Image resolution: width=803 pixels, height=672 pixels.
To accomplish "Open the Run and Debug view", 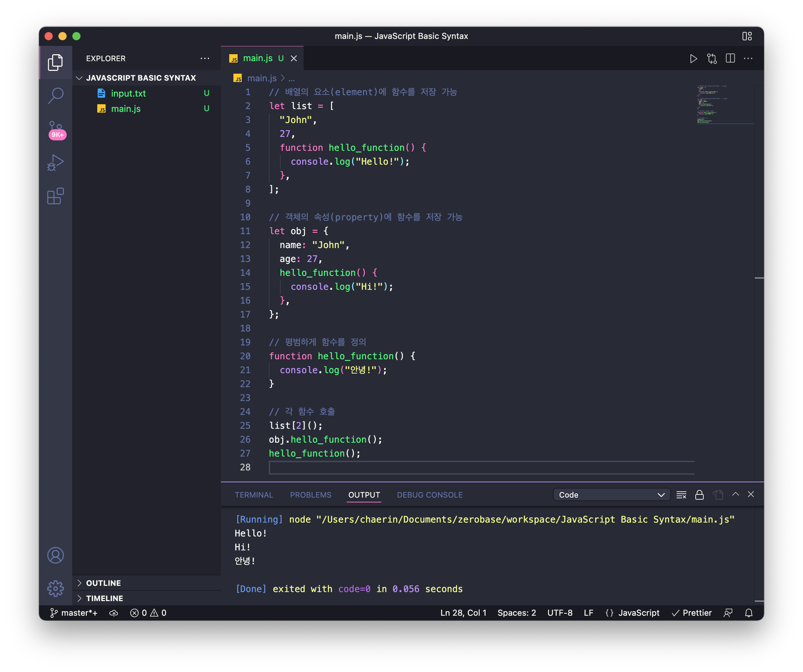I will (x=56, y=163).
